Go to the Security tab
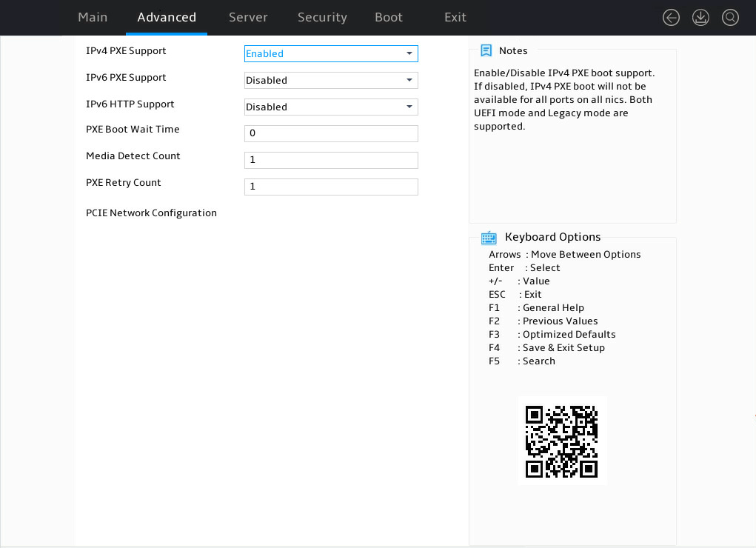Screen dimensions: 756x548 [322, 17]
